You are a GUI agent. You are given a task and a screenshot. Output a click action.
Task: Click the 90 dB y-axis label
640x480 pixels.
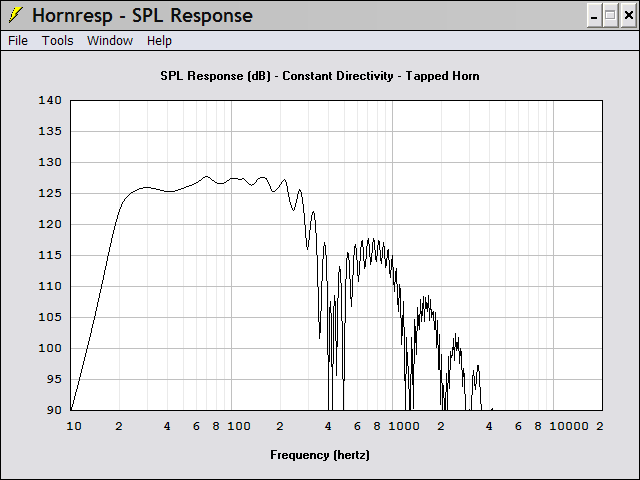[53, 410]
